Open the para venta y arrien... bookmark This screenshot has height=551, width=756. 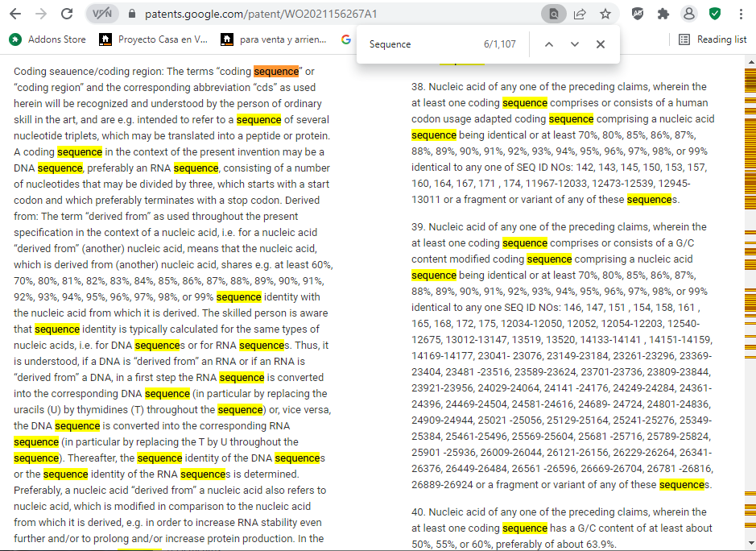tap(274, 39)
